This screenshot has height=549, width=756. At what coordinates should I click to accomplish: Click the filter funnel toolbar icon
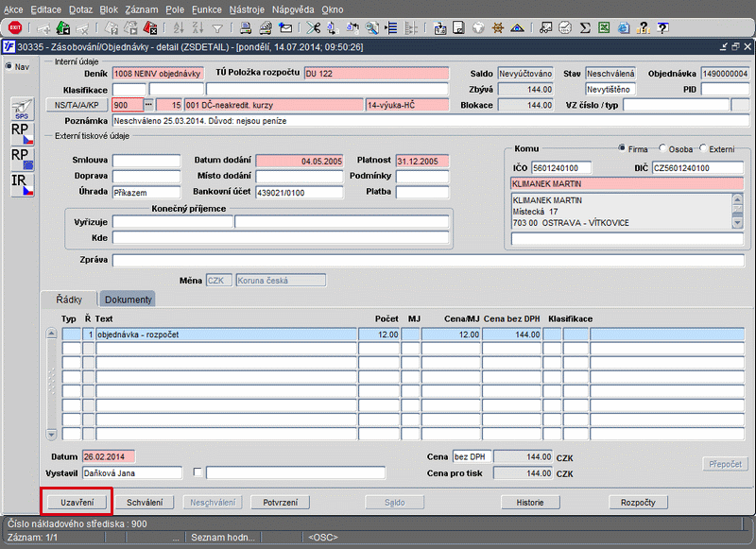coord(217,28)
